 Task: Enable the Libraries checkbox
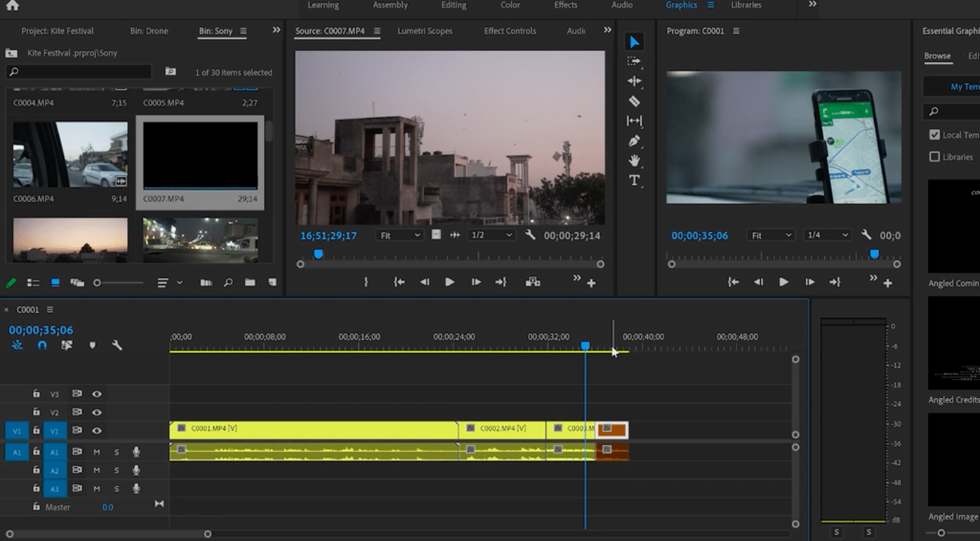934,157
